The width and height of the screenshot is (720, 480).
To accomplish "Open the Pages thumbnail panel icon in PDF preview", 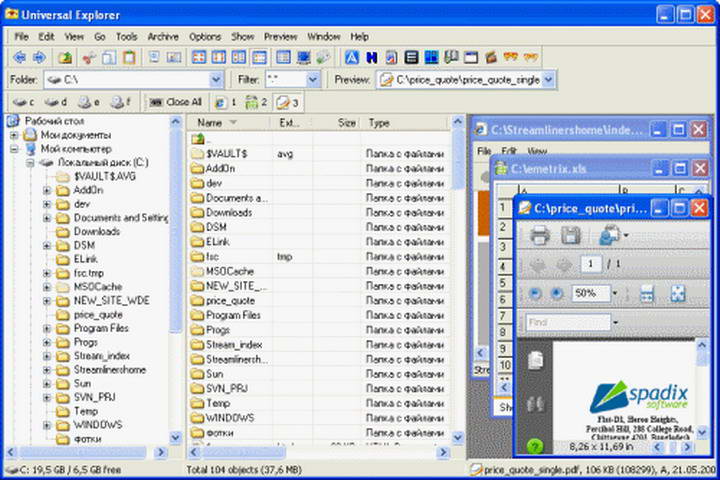I will point(535,360).
